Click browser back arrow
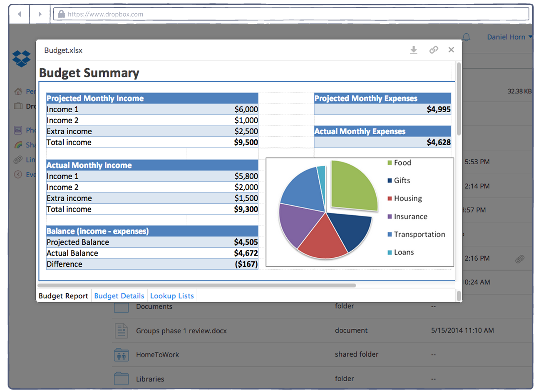The image size is (541, 392). click(19, 14)
